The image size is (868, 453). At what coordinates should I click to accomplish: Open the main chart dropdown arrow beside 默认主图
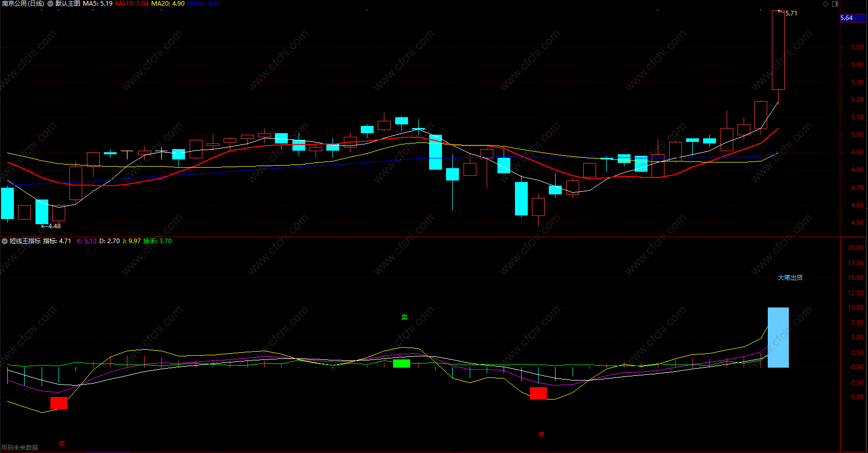50,4
